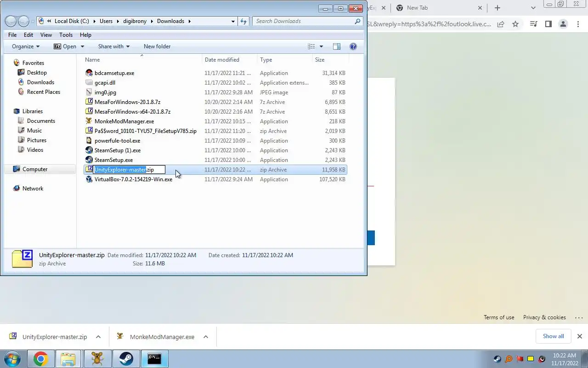Click the Monke Mod Manager taskbar icon
Viewport: 588px width, 368px height.
(x=97, y=359)
